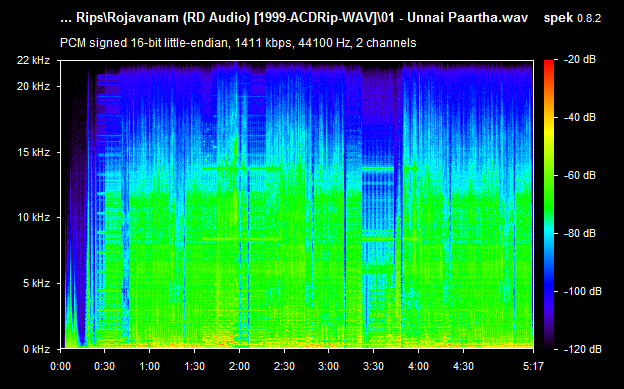Click the 5 kHz frequency label
Screen dimensions: 624x389
tap(36, 283)
